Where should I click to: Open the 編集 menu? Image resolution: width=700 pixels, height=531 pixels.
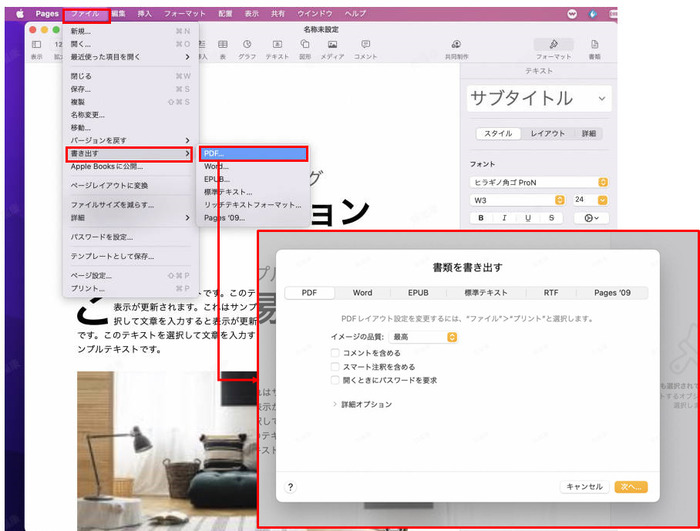[x=118, y=14]
